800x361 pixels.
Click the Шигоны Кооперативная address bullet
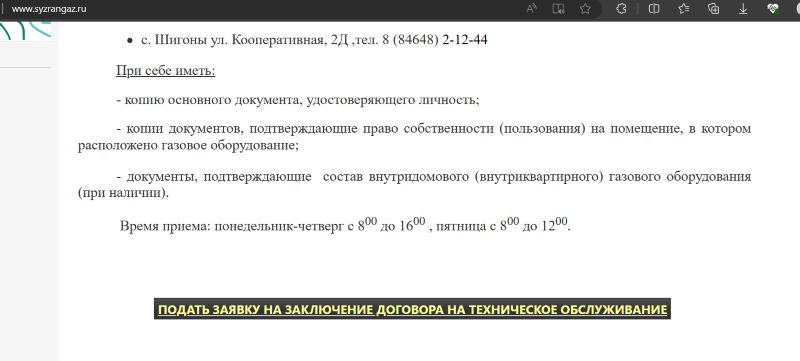click(x=307, y=40)
